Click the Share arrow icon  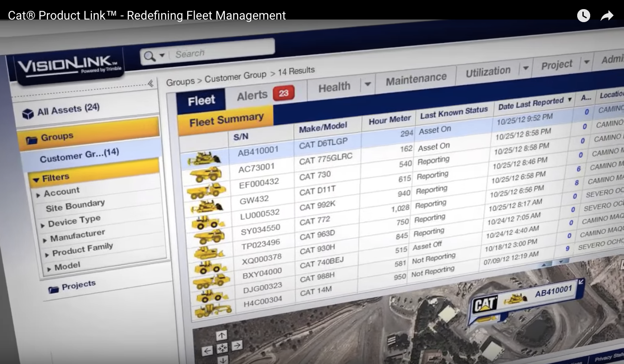pyautogui.click(x=607, y=16)
